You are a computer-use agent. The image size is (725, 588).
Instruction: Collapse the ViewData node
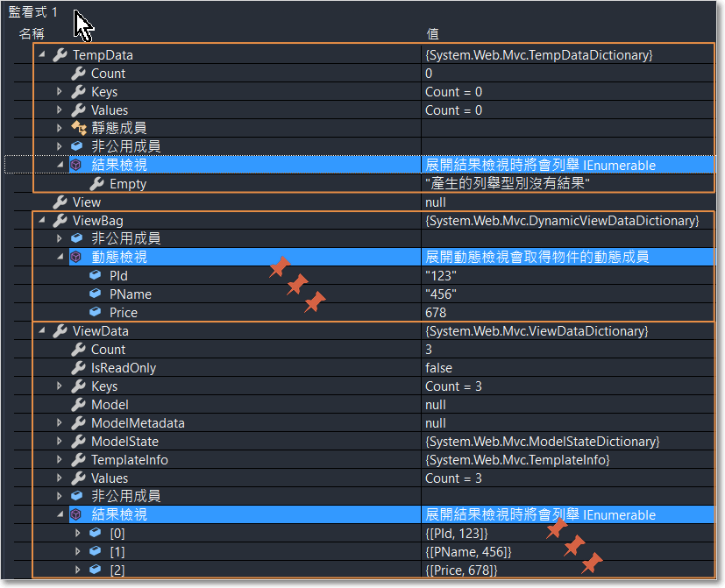click(42, 330)
